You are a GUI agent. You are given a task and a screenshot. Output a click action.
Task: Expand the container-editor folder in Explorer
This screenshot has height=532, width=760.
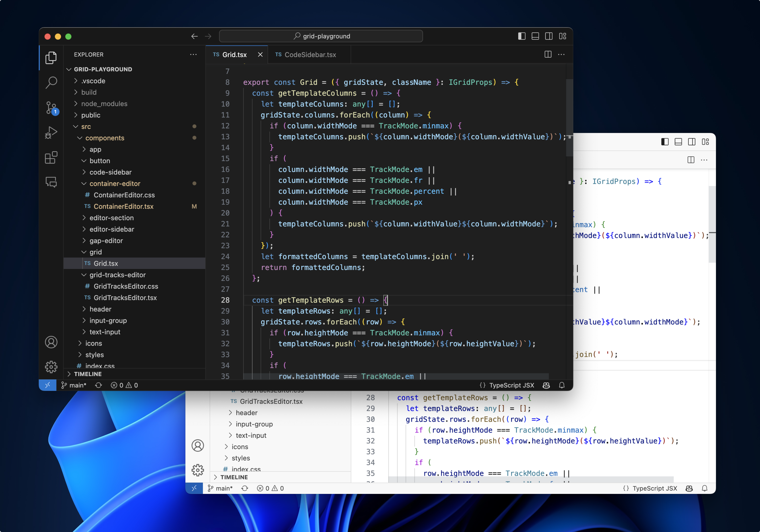click(x=115, y=183)
